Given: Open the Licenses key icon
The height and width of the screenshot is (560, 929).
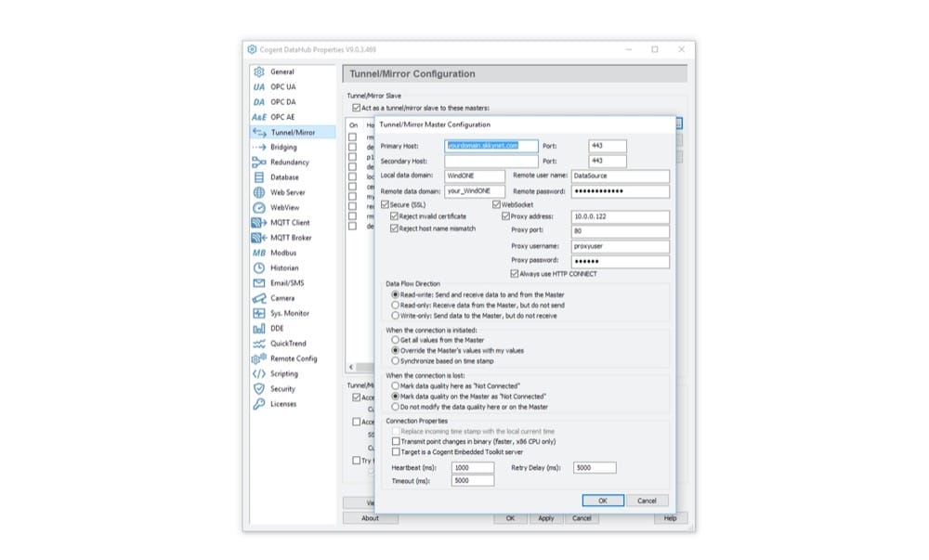Looking at the screenshot, I should pyautogui.click(x=259, y=404).
